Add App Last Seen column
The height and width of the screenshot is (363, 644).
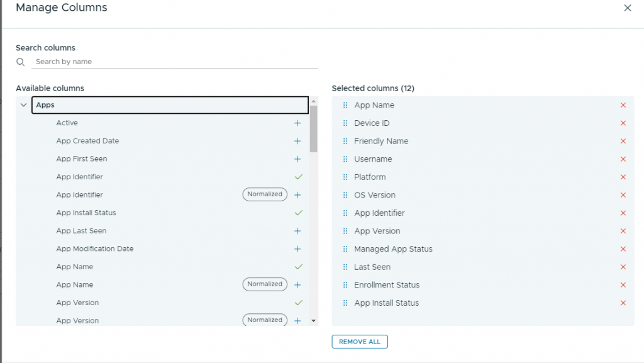(297, 231)
